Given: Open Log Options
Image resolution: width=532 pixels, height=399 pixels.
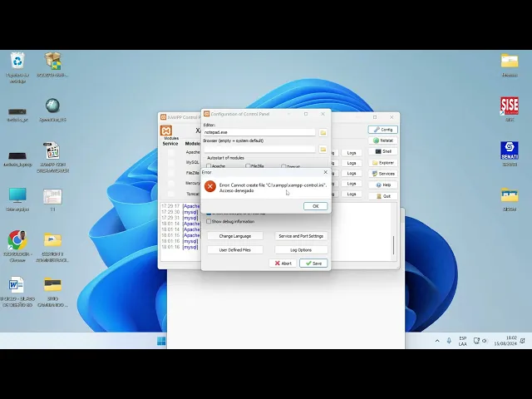Looking at the screenshot, I should 301,249.
